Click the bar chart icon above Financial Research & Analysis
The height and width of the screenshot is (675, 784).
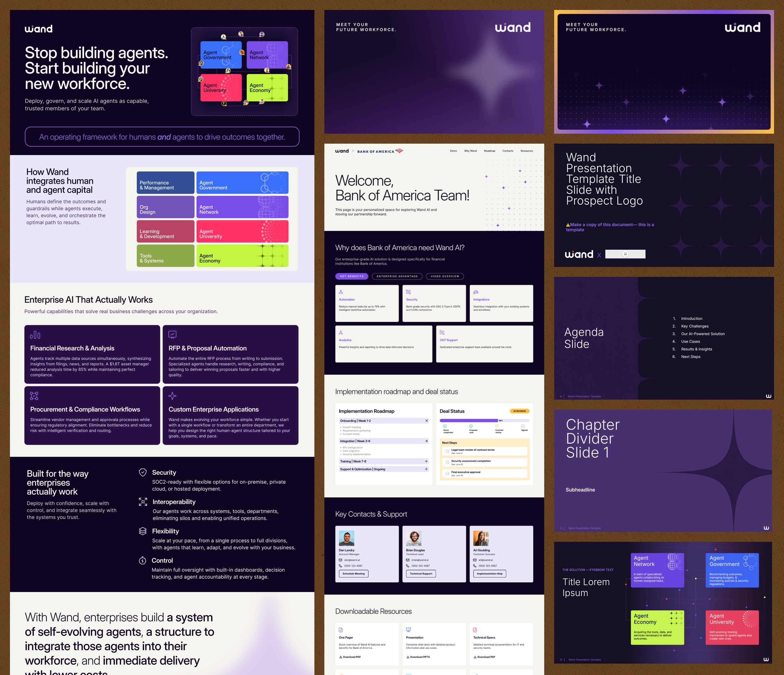[35, 335]
